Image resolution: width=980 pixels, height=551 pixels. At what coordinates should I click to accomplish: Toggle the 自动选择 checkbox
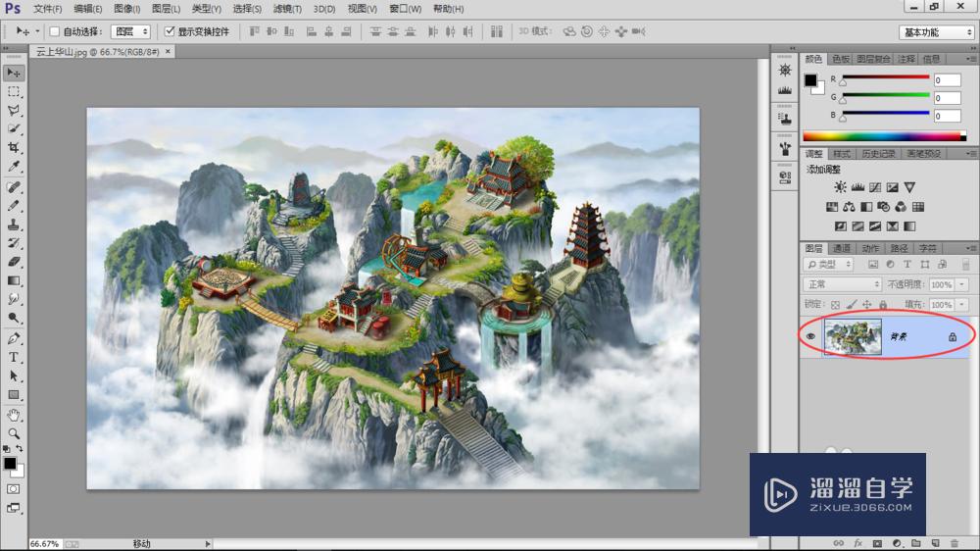[x=54, y=31]
